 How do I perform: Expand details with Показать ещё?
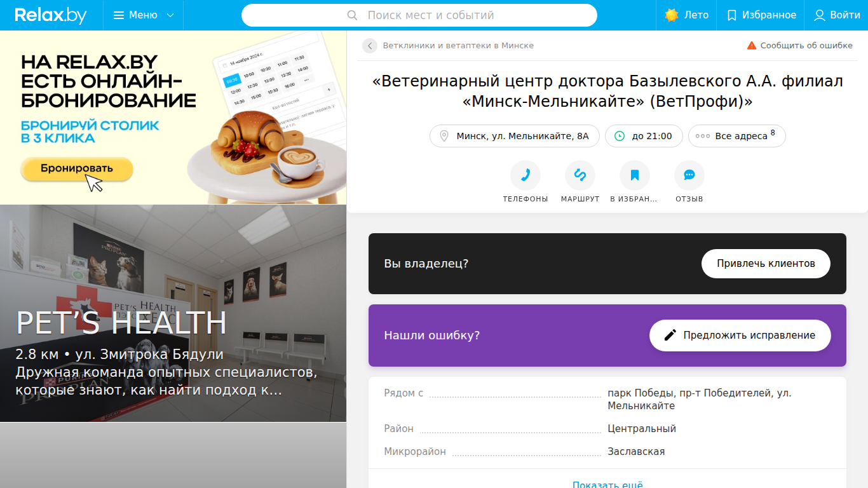click(607, 485)
